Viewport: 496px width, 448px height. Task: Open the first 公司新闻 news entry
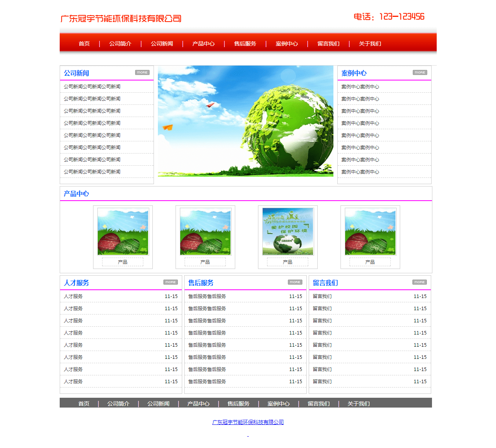[91, 86]
